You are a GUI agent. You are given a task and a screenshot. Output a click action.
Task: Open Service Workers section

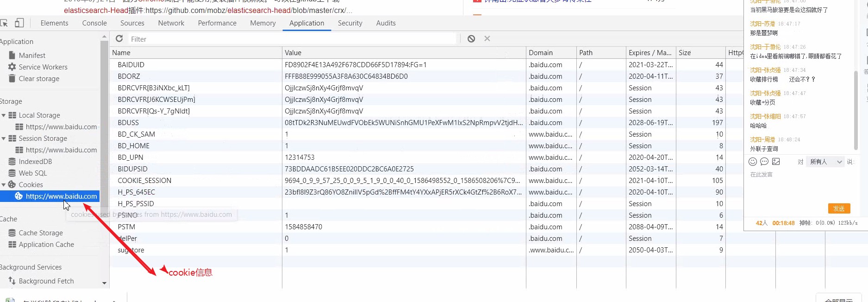point(43,67)
